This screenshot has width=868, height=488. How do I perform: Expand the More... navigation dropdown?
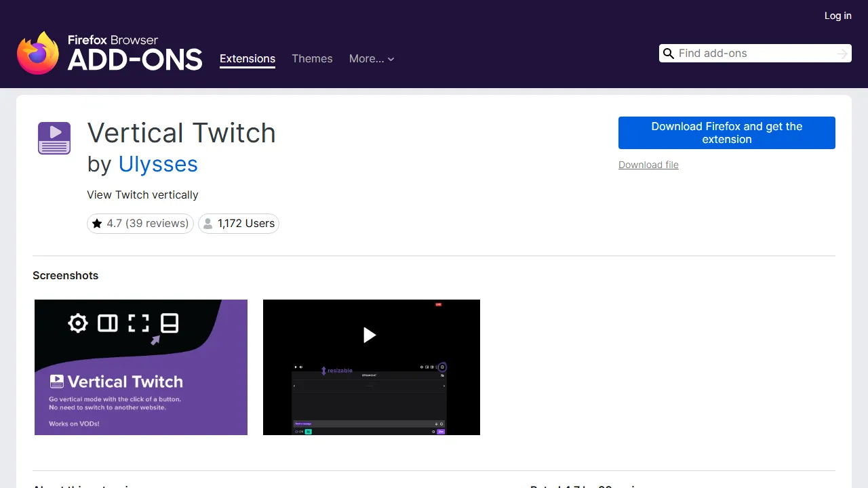coord(372,59)
